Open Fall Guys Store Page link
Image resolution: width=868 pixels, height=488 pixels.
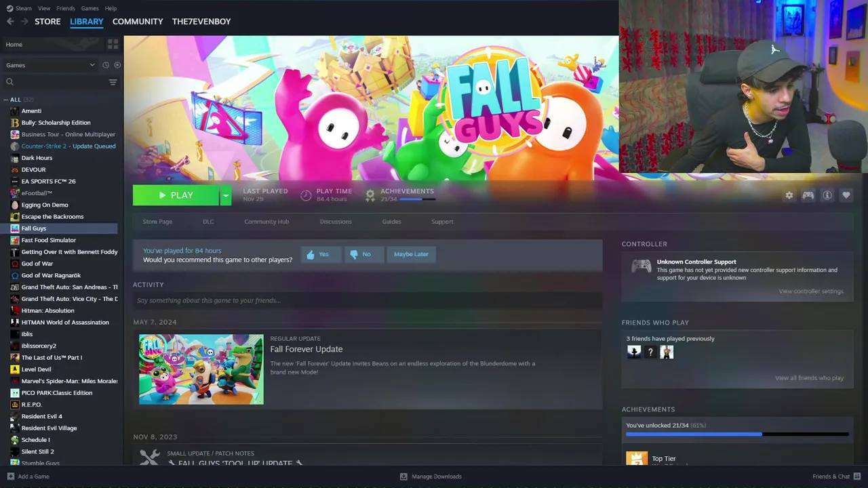pyautogui.click(x=157, y=222)
